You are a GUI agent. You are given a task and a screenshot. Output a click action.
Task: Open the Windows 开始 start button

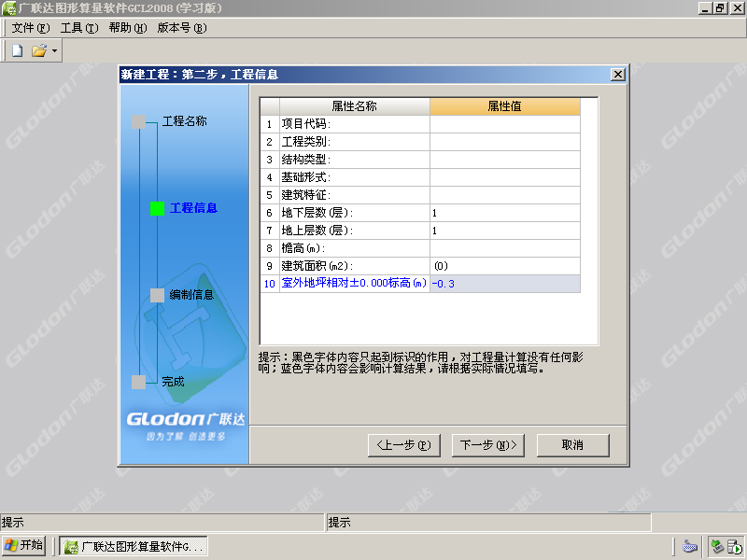(x=24, y=546)
